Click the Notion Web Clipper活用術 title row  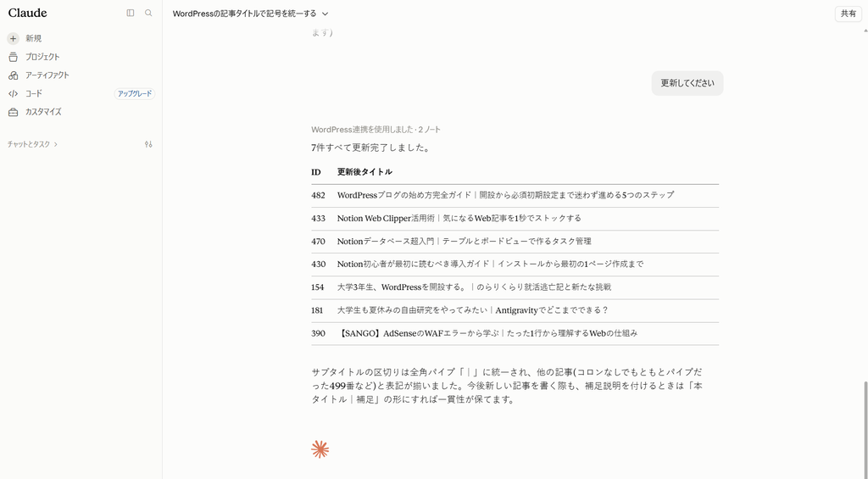(x=459, y=218)
